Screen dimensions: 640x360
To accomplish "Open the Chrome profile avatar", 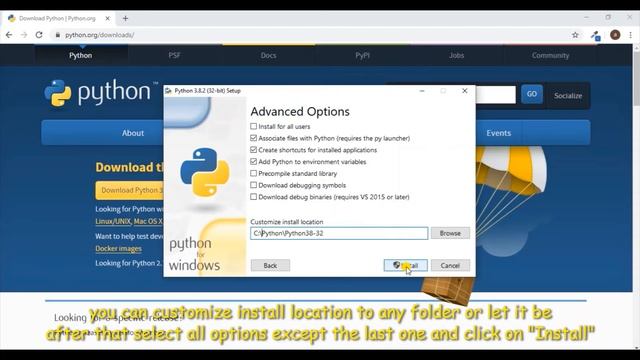I will [x=615, y=35].
